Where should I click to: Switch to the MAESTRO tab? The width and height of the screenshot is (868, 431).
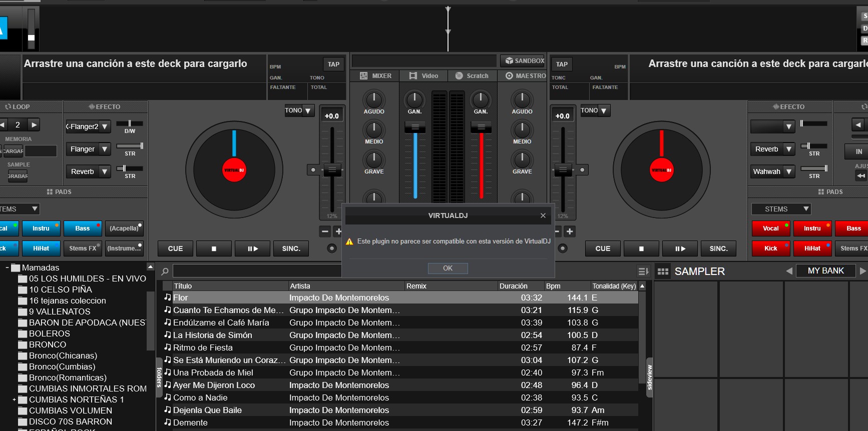(x=525, y=76)
